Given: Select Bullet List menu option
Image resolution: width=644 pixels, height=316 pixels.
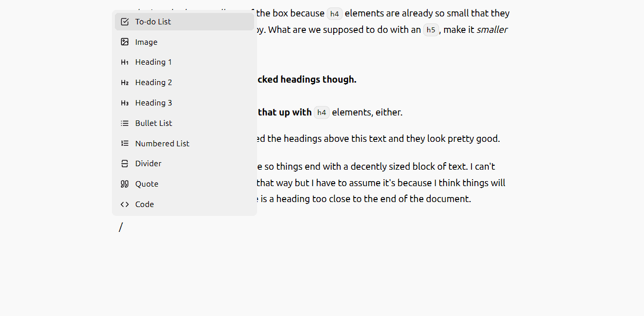Looking at the screenshot, I should click(x=184, y=123).
